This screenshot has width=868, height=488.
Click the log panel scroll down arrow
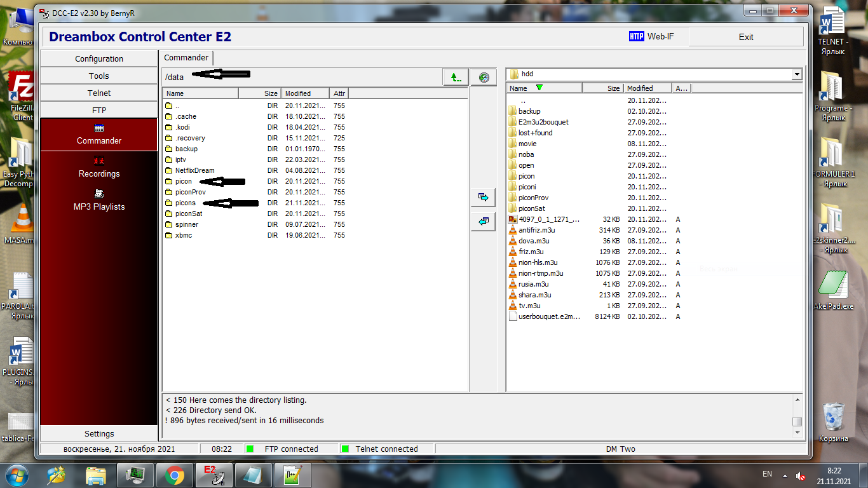(x=797, y=432)
